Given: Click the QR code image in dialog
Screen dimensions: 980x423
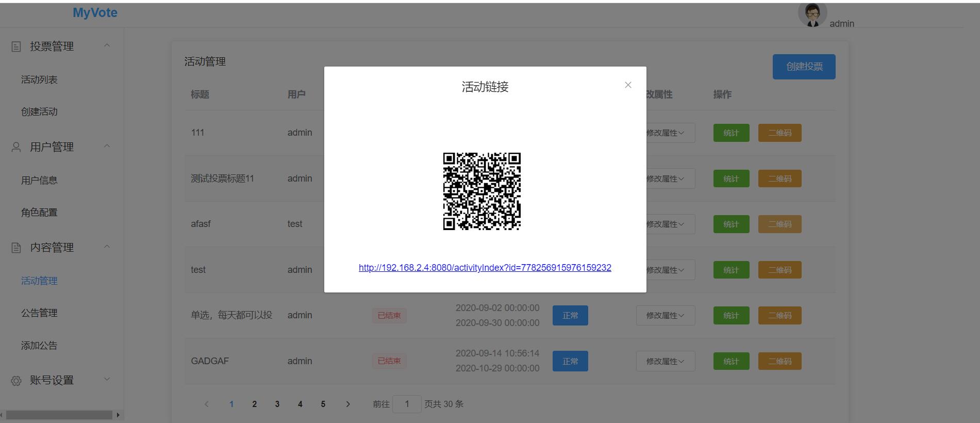Looking at the screenshot, I should click(482, 191).
